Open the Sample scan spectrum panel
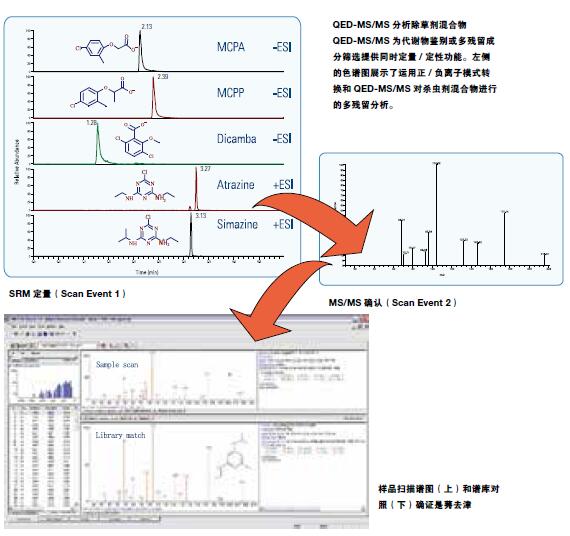570x536 pixels. pos(169,380)
